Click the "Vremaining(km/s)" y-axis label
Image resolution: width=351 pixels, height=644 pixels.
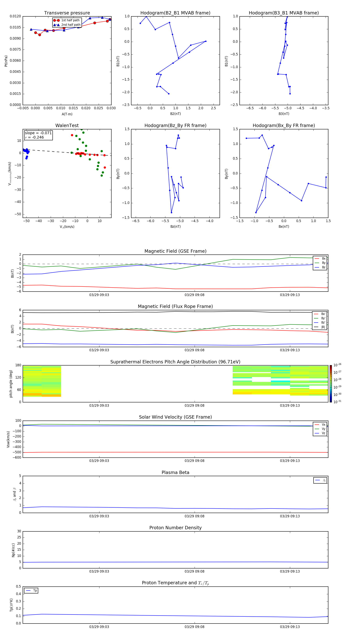10,173
